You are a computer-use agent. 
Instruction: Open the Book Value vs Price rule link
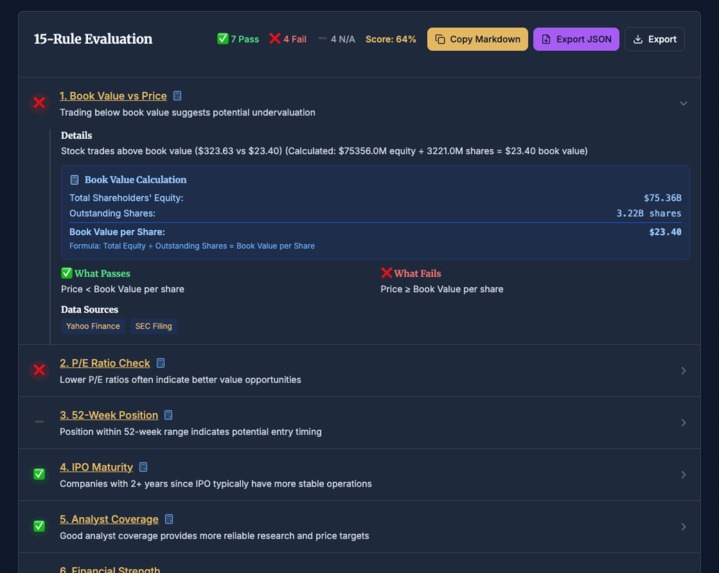point(113,96)
